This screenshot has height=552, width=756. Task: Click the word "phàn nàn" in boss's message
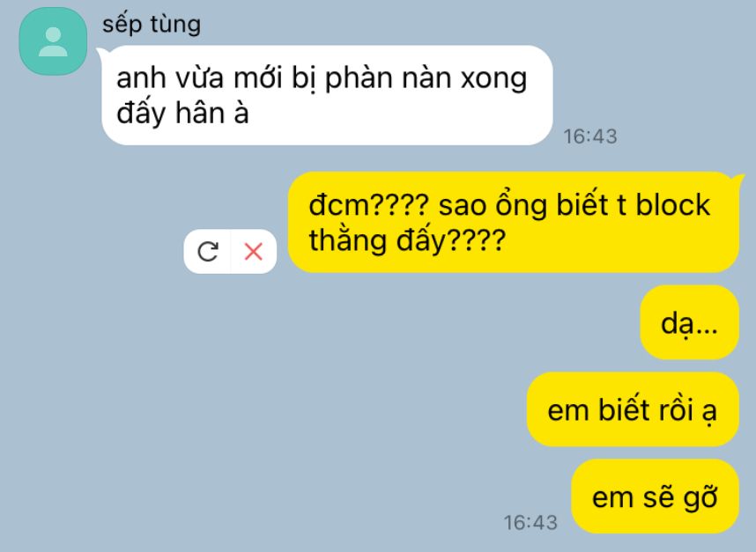[387, 78]
